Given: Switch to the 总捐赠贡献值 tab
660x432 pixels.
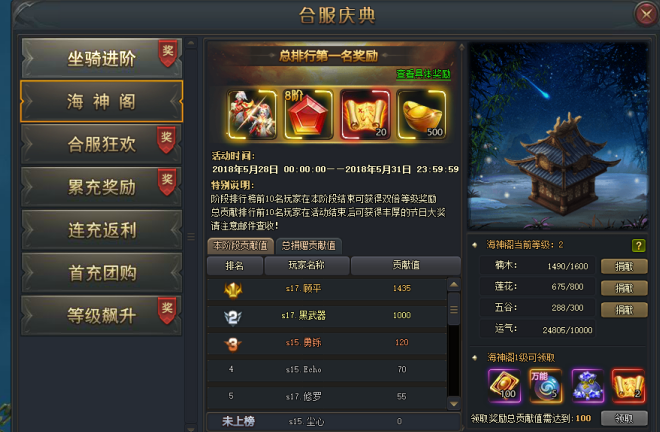Looking at the screenshot, I should (309, 246).
